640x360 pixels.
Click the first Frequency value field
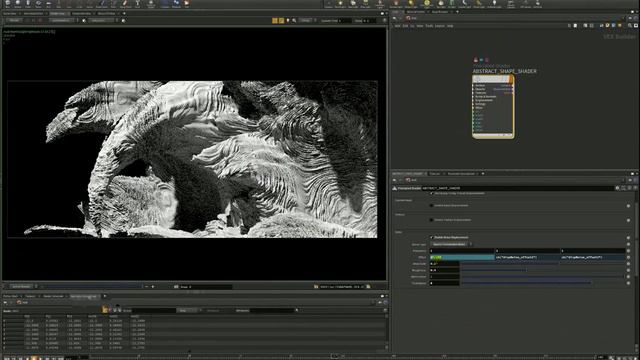coord(462,251)
